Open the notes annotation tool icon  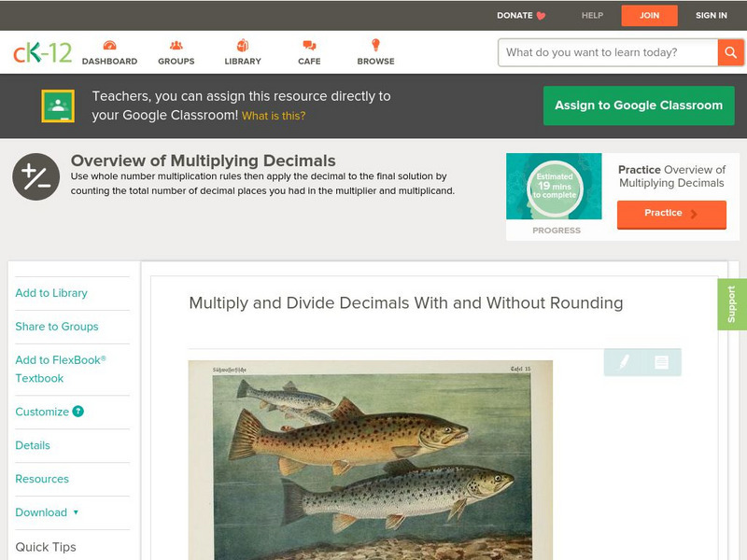click(x=661, y=362)
